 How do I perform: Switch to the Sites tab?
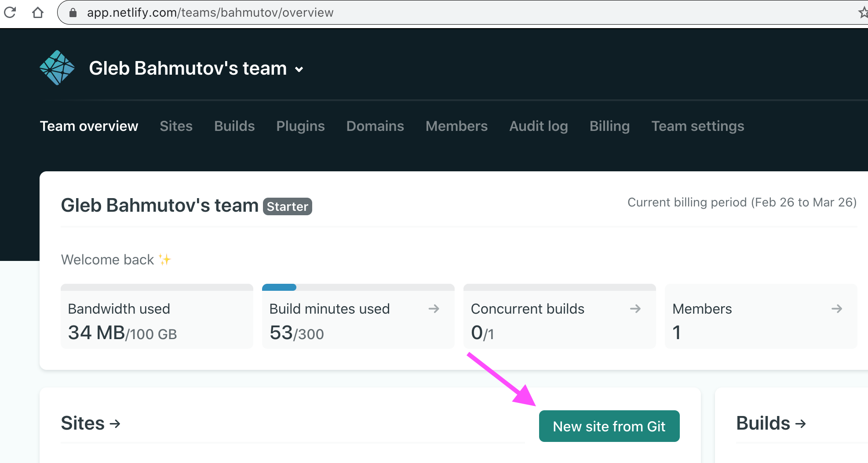(x=176, y=126)
